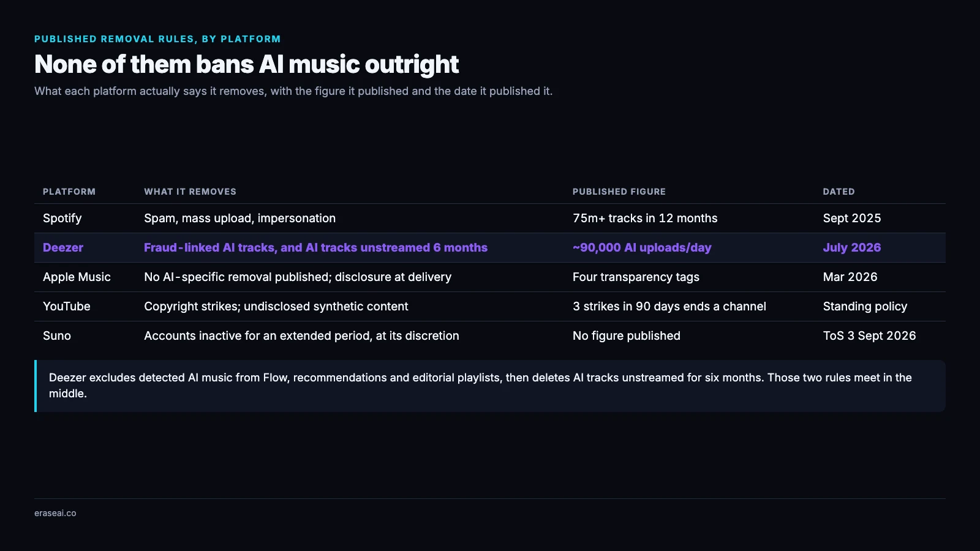Click 'Copyright strikes; undisclosed synthetic content' cell
Screen dimensions: 980x551
point(276,306)
